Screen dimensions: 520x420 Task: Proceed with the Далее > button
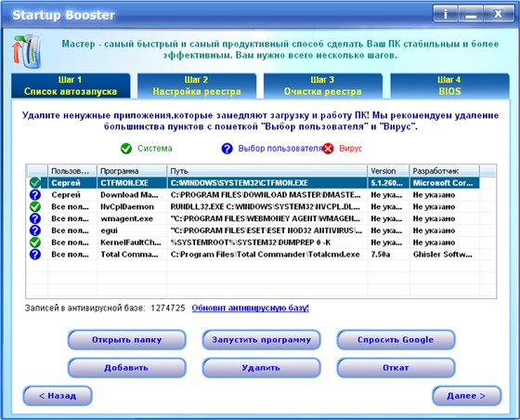pyautogui.click(x=466, y=396)
